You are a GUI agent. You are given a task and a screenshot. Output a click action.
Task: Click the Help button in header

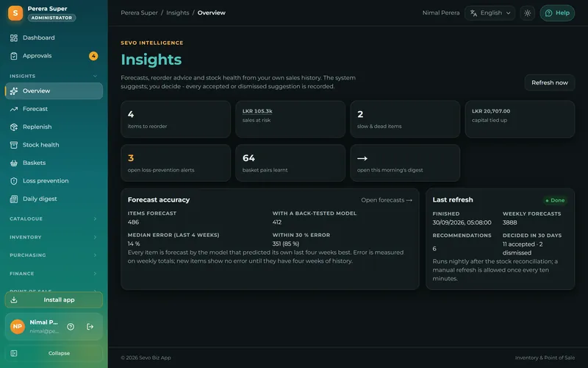tap(557, 13)
